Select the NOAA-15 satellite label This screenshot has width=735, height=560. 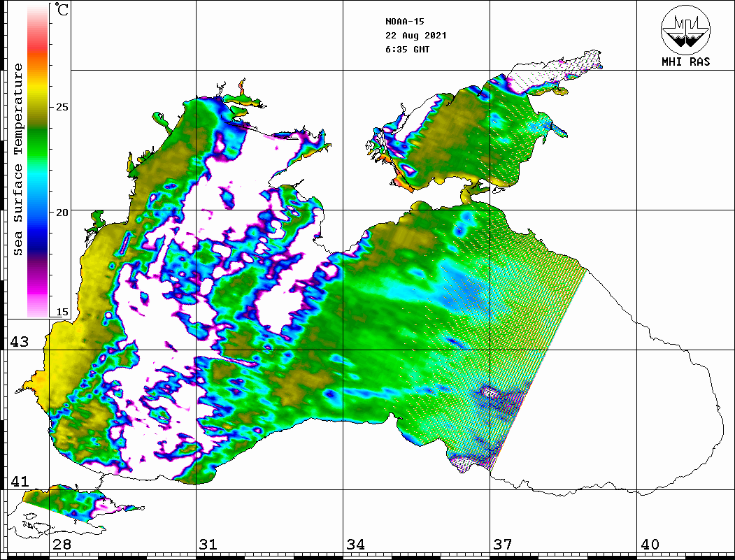point(405,21)
